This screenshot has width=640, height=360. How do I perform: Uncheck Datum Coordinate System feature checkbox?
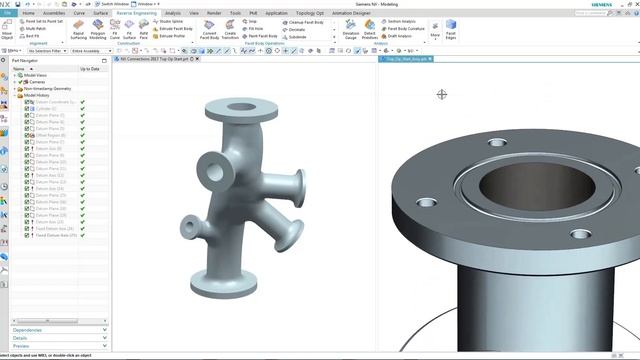click(27, 102)
